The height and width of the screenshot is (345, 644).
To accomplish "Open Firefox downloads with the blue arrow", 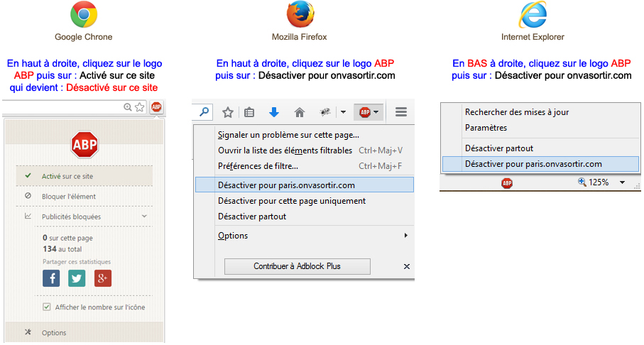I will [x=274, y=112].
